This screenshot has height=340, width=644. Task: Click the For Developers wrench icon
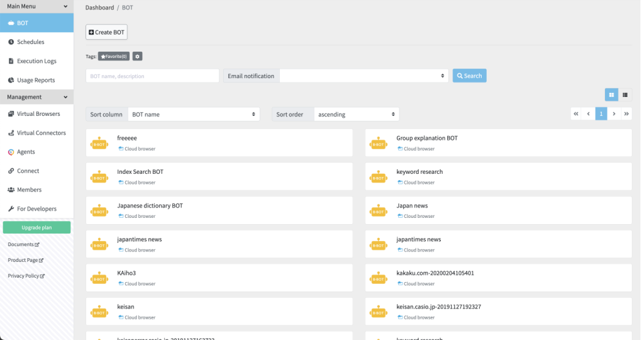tap(11, 208)
